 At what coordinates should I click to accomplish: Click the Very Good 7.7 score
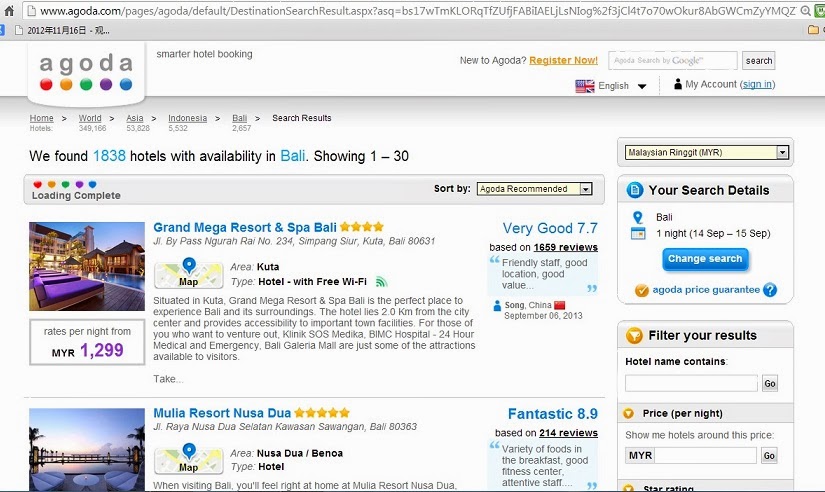(550, 228)
